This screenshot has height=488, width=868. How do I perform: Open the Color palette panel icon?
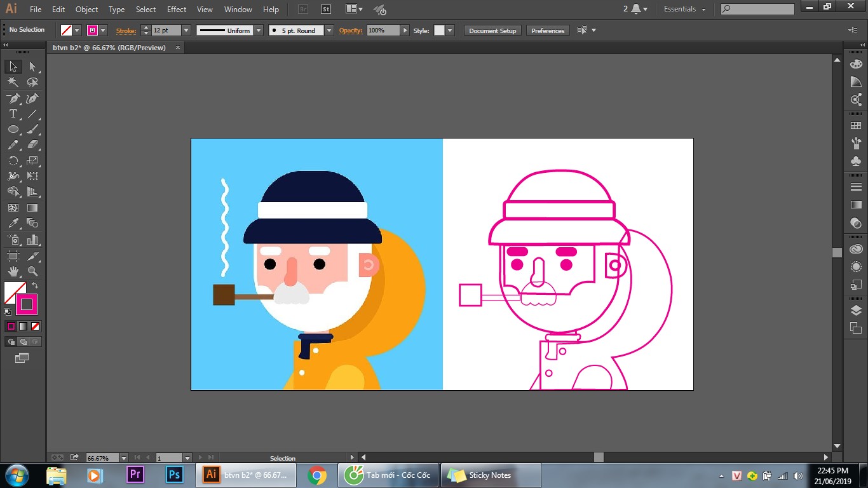pos(856,64)
